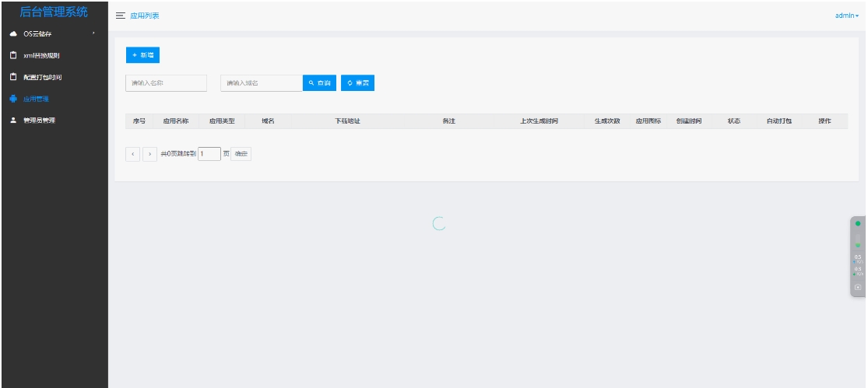Click the green dot on the floating widget
Viewport: 868px width, 388px height.
pyautogui.click(x=858, y=224)
